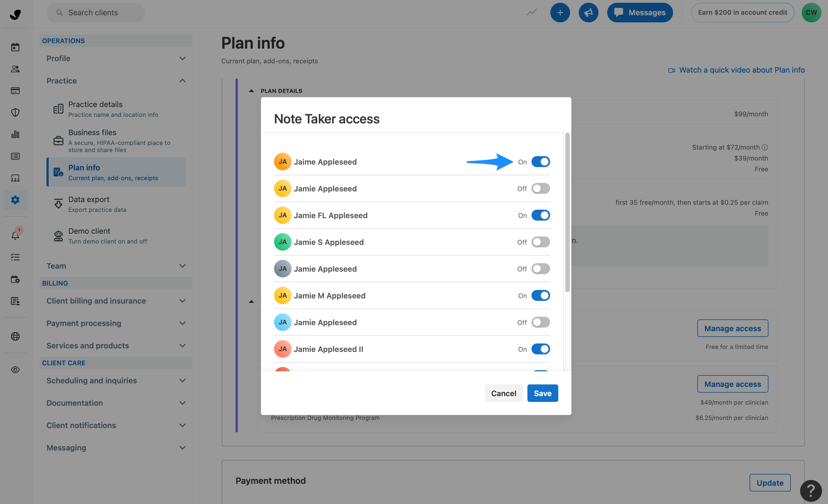Open the clients people icon in sidebar
The image size is (828, 504).
[x=15, y=69]
